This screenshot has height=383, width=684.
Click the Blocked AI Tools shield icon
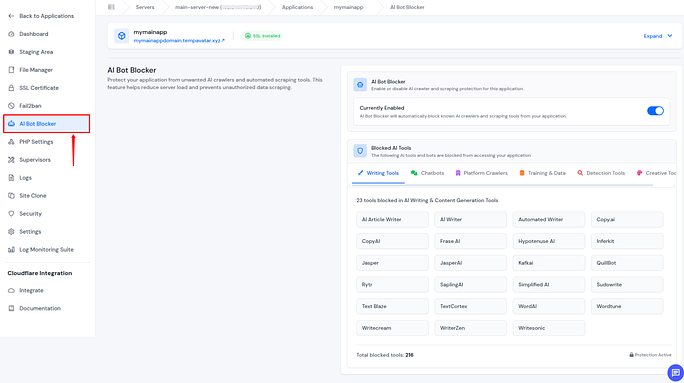360,151
